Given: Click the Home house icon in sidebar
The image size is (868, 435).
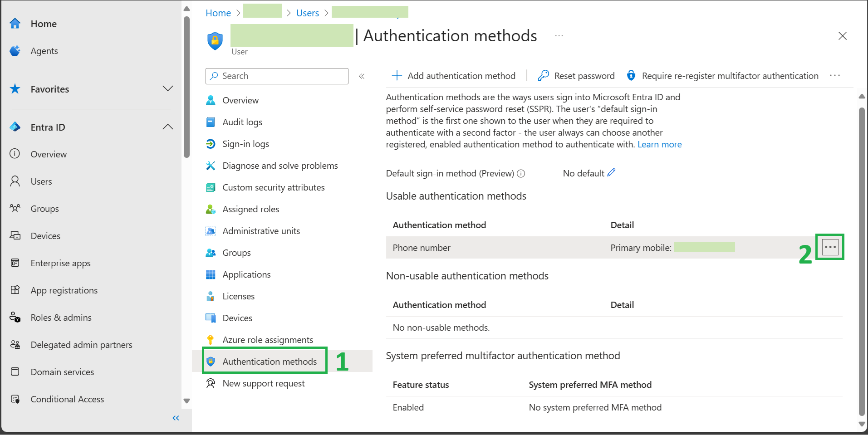Looking at the screenshot, I should [x=15, y=24].
